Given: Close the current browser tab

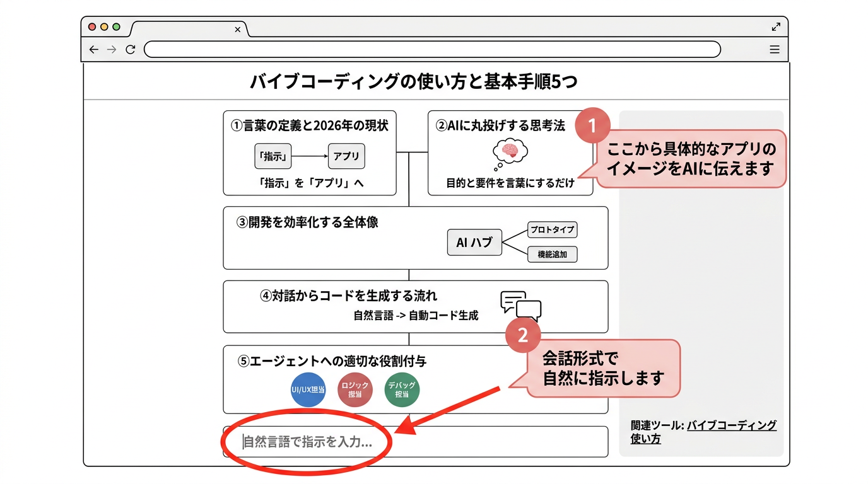Looking at the screenshot, I should pos(237,29).
